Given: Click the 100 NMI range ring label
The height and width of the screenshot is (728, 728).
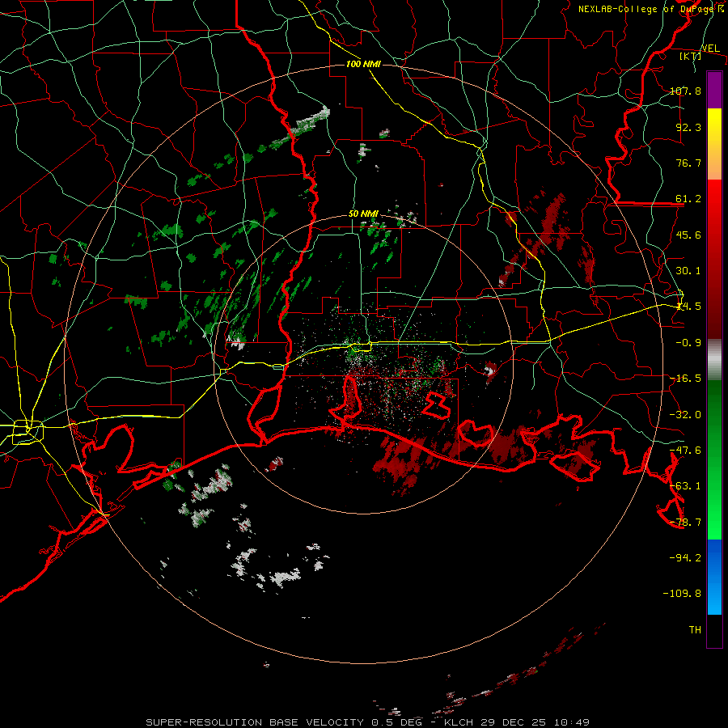Looking at the screenshot, I should pos(363,64).
